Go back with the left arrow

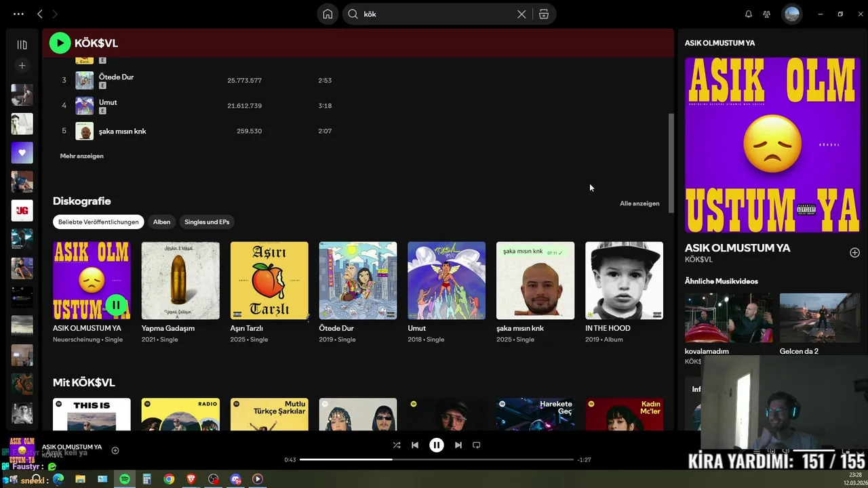(40, 14)
